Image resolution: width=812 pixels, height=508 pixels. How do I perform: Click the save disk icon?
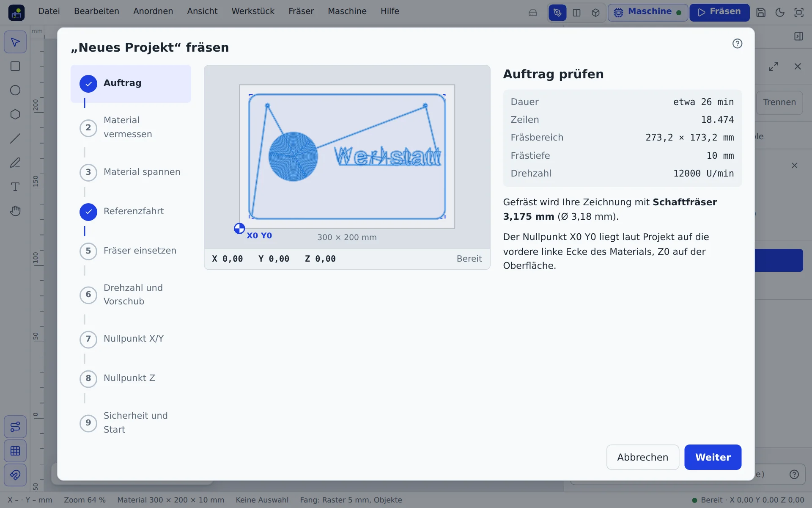[x=761, y=12]
